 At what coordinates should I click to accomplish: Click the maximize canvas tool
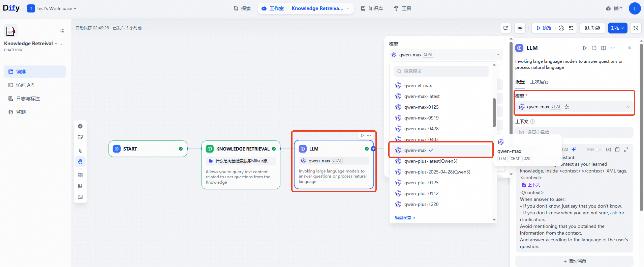[80, 197]
